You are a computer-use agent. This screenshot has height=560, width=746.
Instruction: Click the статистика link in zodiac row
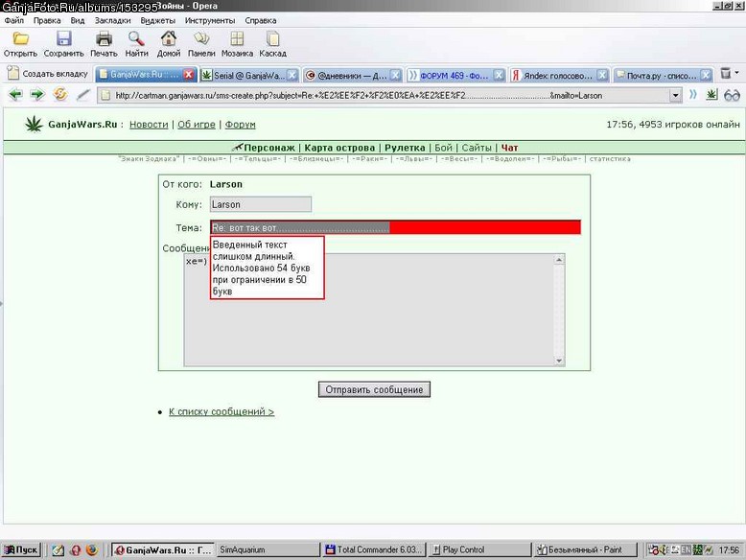pos(610,159)
